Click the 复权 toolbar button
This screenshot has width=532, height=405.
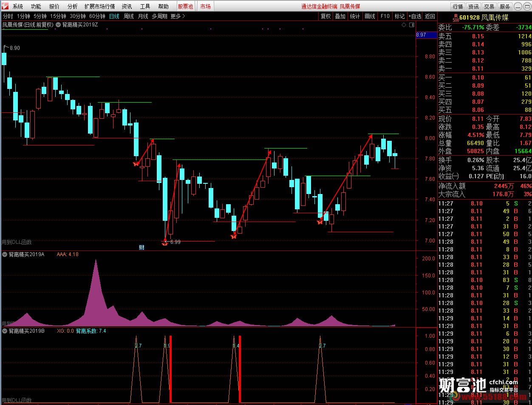point(326,16)
